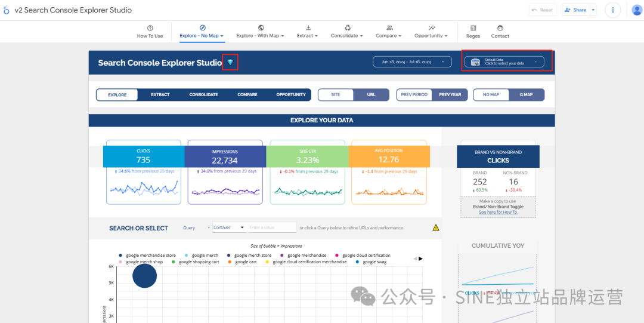Click the NON-BRAND clicks value 16
This screenshot has width=644, height=323.
point(513,182)
